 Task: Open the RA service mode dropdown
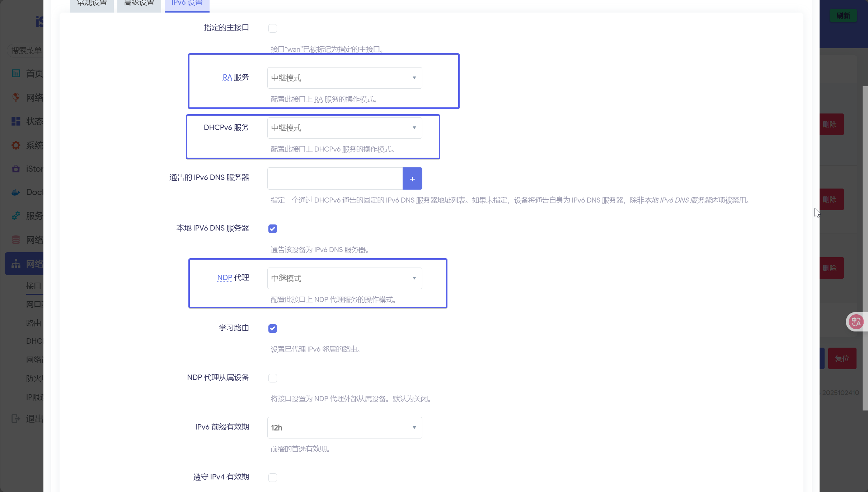(344, 78)
